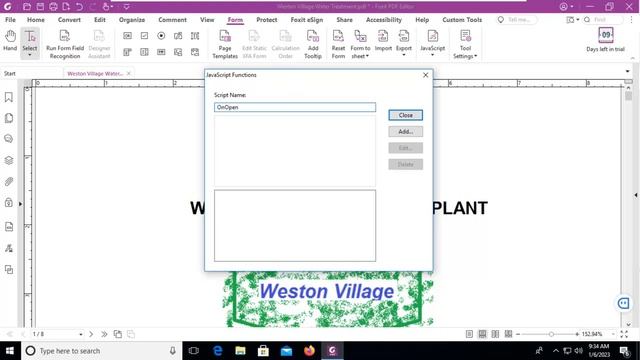This screenshot has width=640, height=360.
Task: Click zoom out minus button
Action: [518, 334]
